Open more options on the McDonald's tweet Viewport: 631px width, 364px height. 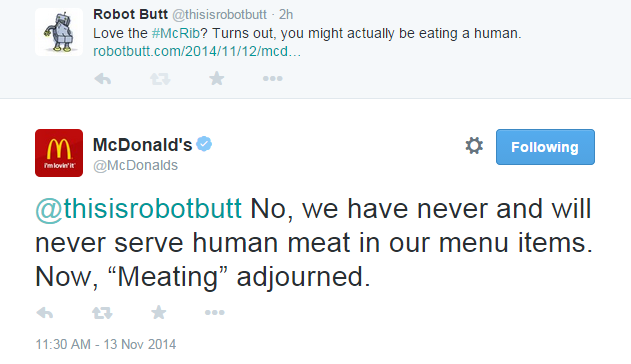click(x=214, y=313)
